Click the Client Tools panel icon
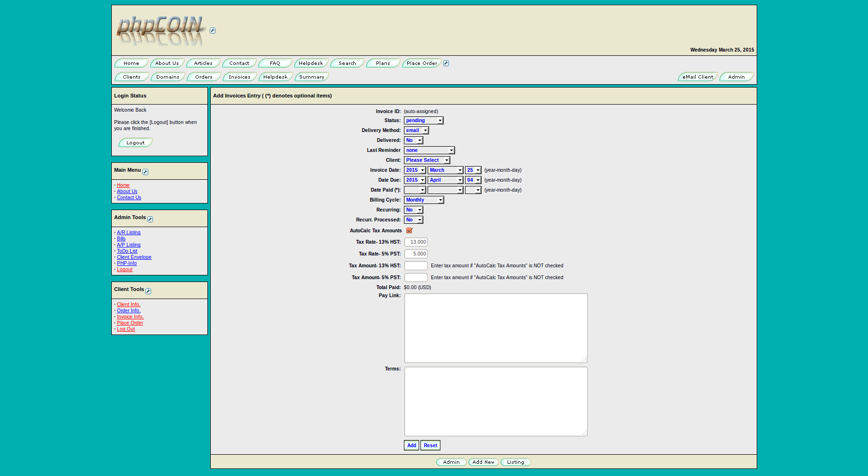This screenshot has height=476, width=868. point(148,291)
